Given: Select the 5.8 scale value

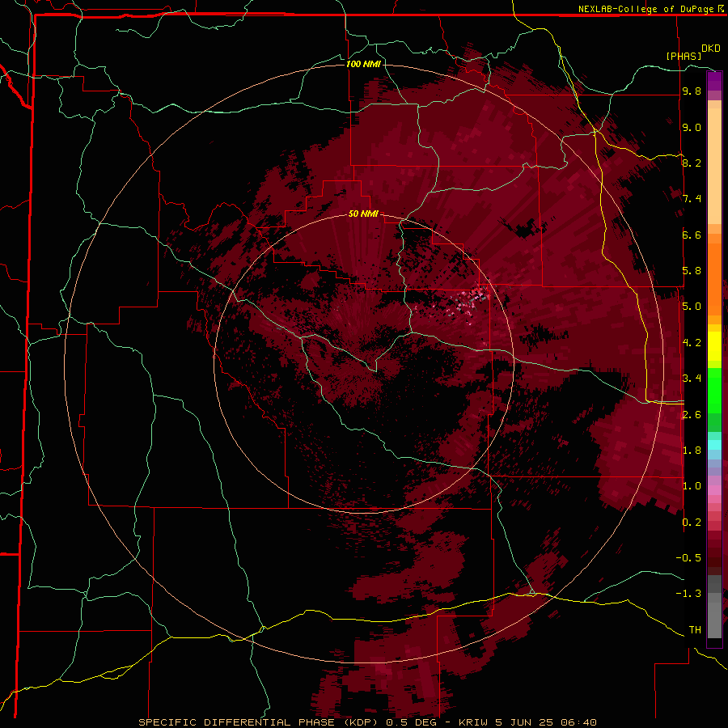Looking at the screenshot, I should [x=692, y=271].
